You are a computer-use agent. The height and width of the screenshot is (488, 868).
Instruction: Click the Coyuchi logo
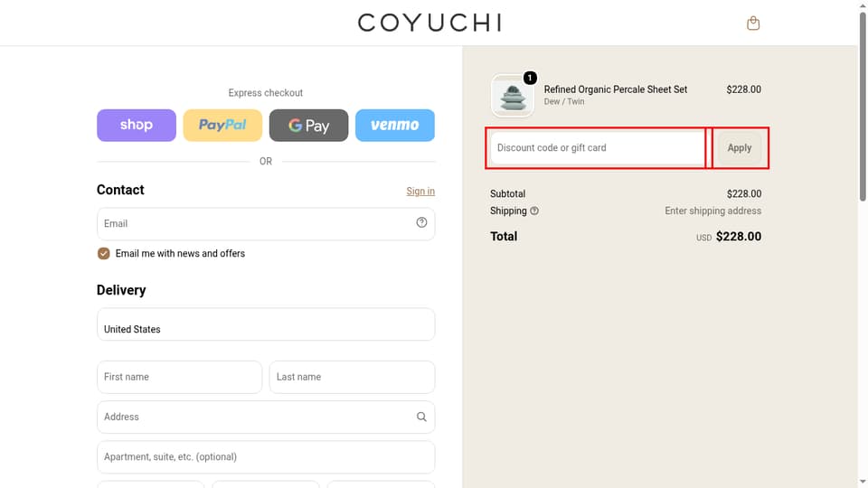pyautogui.click(x=430, y=23)
